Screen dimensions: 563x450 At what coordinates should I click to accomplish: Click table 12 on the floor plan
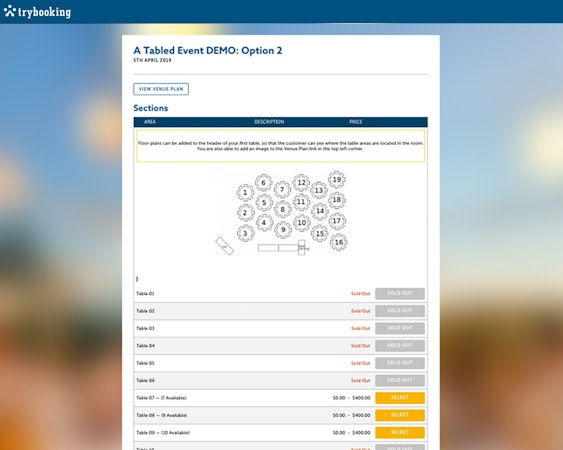point(301,182)
